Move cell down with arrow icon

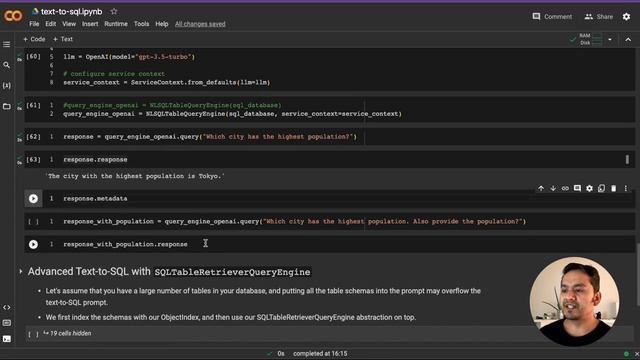[x=553, y=189]
